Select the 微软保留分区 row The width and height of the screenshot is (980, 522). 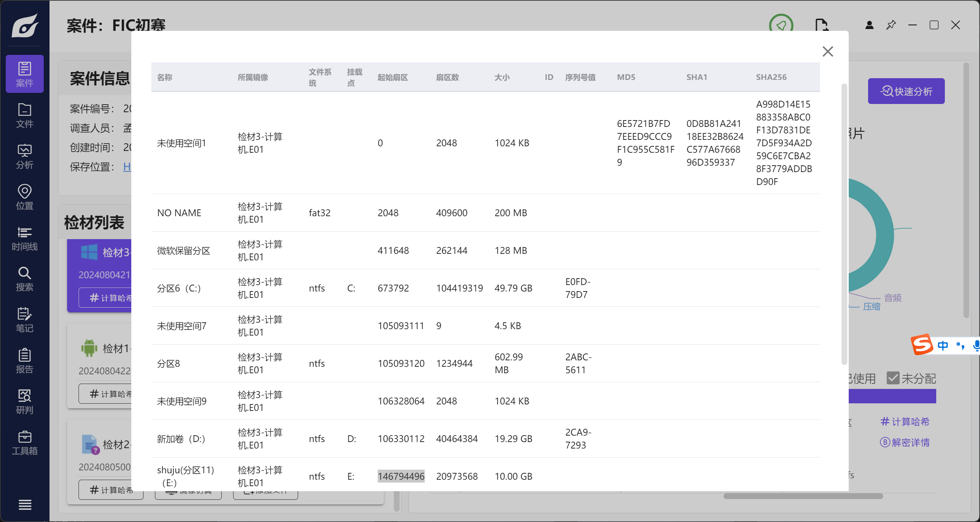[x=485, y=251]
